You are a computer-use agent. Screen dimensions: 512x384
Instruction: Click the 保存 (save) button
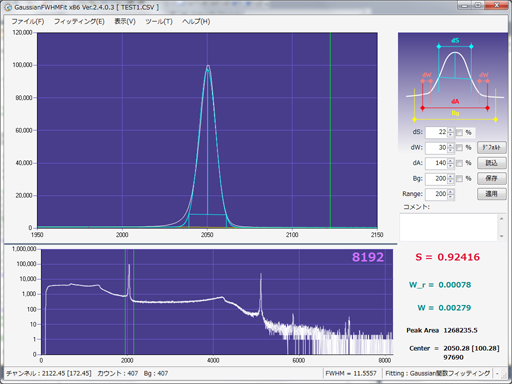tap(492, 178)
